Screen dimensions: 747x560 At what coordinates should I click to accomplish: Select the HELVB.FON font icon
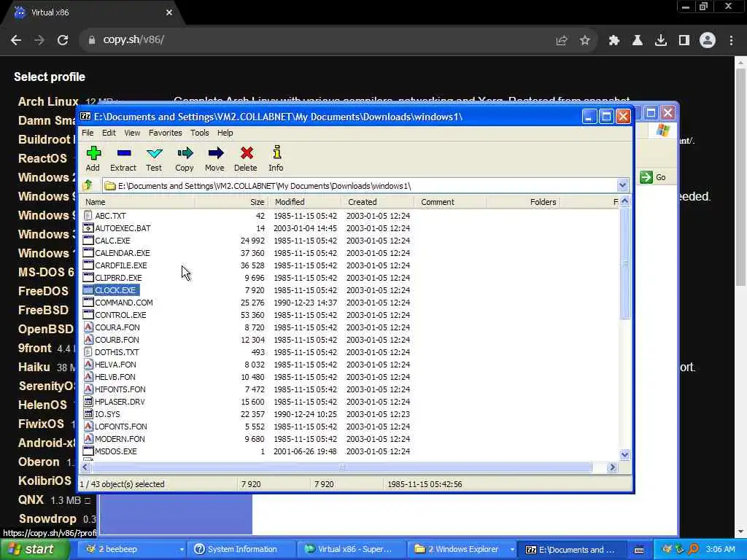88,376
